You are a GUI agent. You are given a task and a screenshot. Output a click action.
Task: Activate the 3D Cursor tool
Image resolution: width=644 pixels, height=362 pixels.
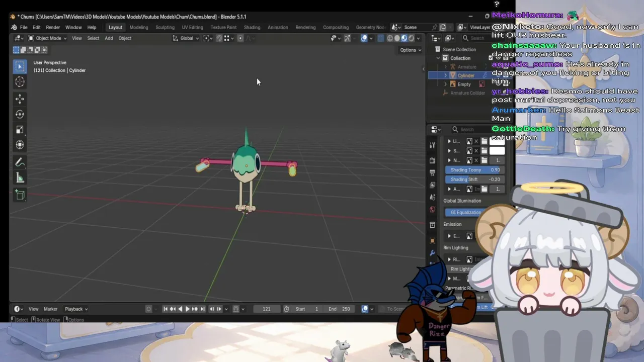click(x=20, y=82)
